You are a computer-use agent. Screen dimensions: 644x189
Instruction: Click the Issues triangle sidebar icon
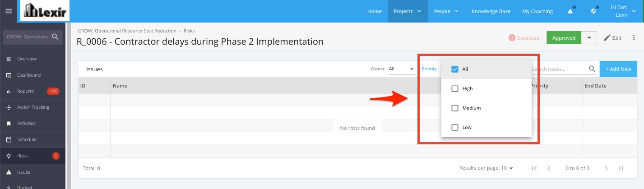[x=9, y=172]
